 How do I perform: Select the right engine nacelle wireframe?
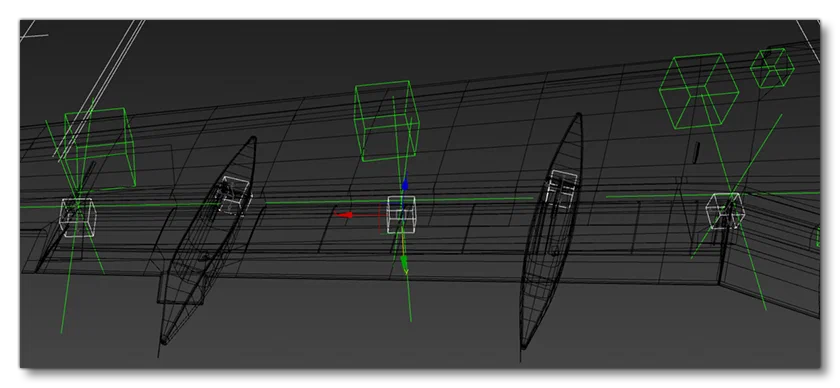(551, 232)
